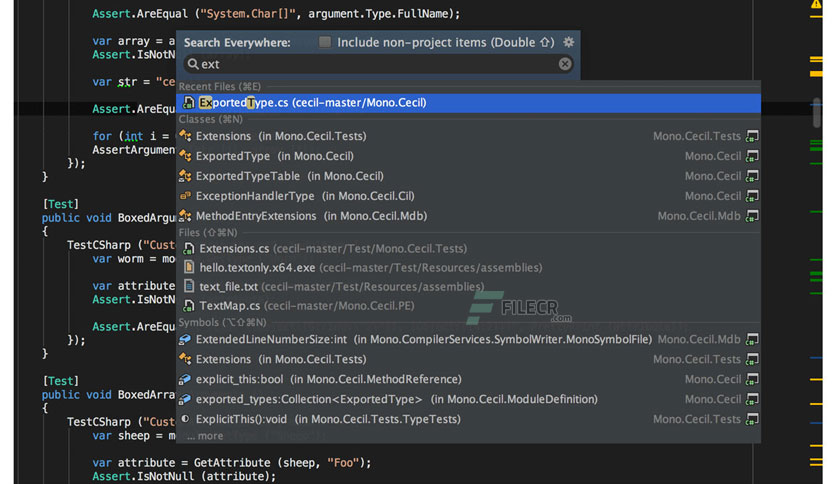Screen dimensions: 836x484
Task: Click code line with GetAttribute (sheep, "Foo")
Action: [231, 463]
